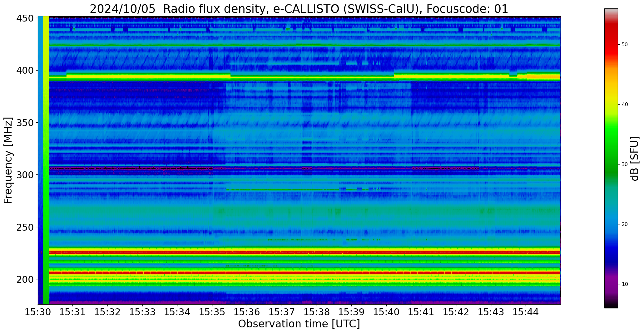The width and height of the screenshot is (644, 333).
Task: Click the 15:40 time tick label
Action: click(386, 312)
